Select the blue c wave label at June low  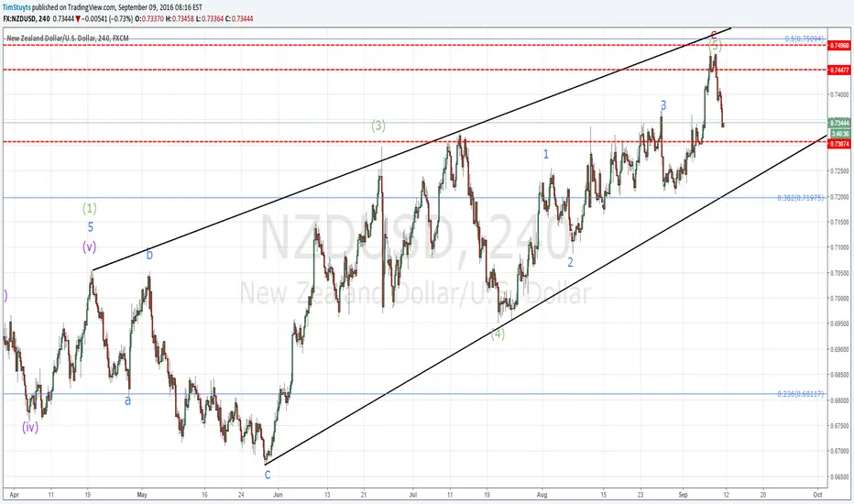[x=268, y=475]
